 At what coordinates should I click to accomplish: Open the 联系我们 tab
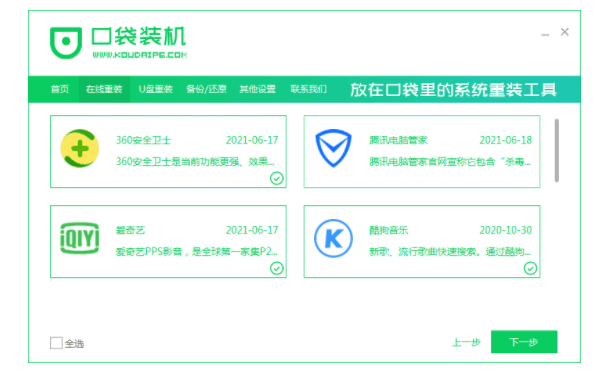[309, 89]
